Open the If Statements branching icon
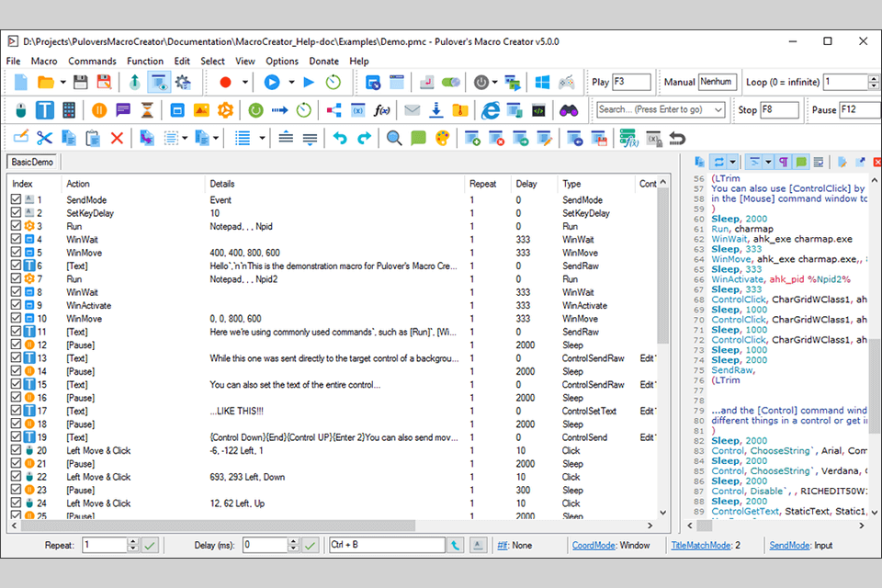The height and width of the screenshot is (588, 882). [x=334, y=109]
